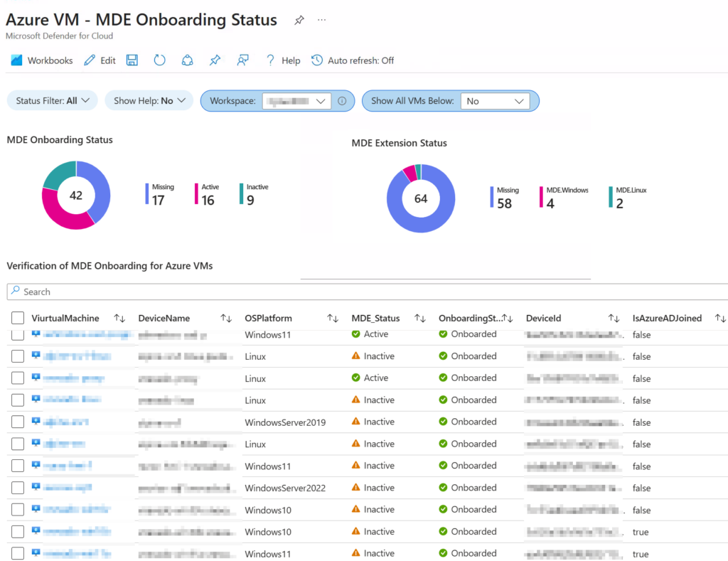728x561 pixels.
Task: Sort by the OSPlatform column arrows
Action: pyautogui.click(x=332, y=319)
